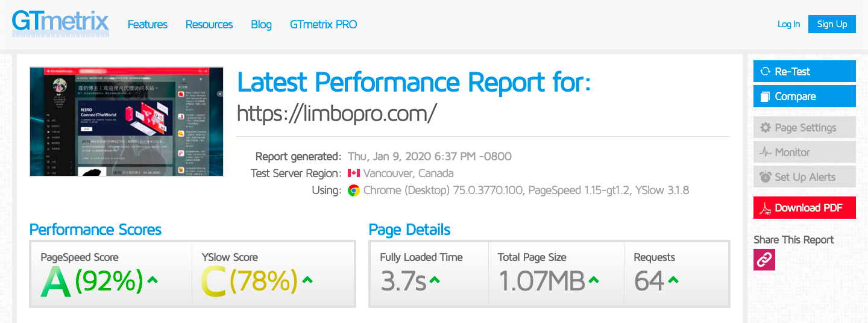Click the green arrow beside PageSpeed Score
Viewport: 868px width, 323px height.
(153, 280)
